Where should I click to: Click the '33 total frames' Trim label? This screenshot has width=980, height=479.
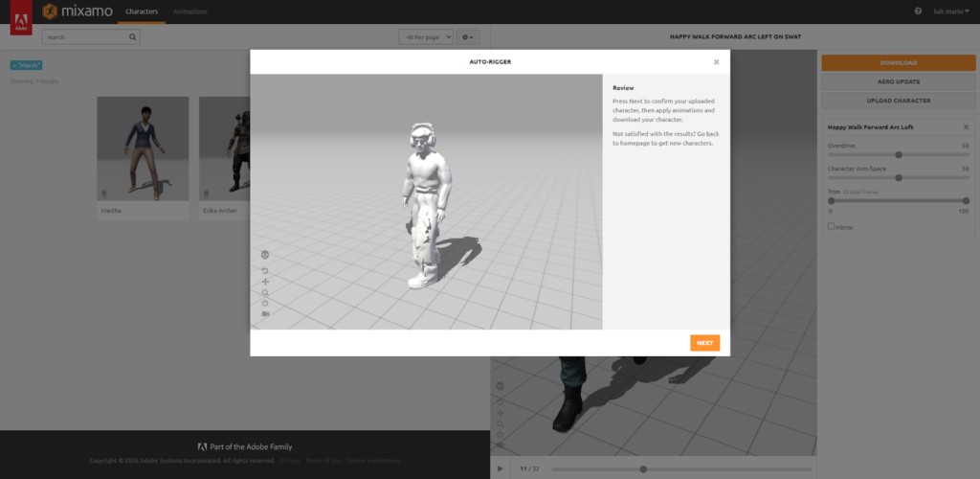[x=860, y=192]
